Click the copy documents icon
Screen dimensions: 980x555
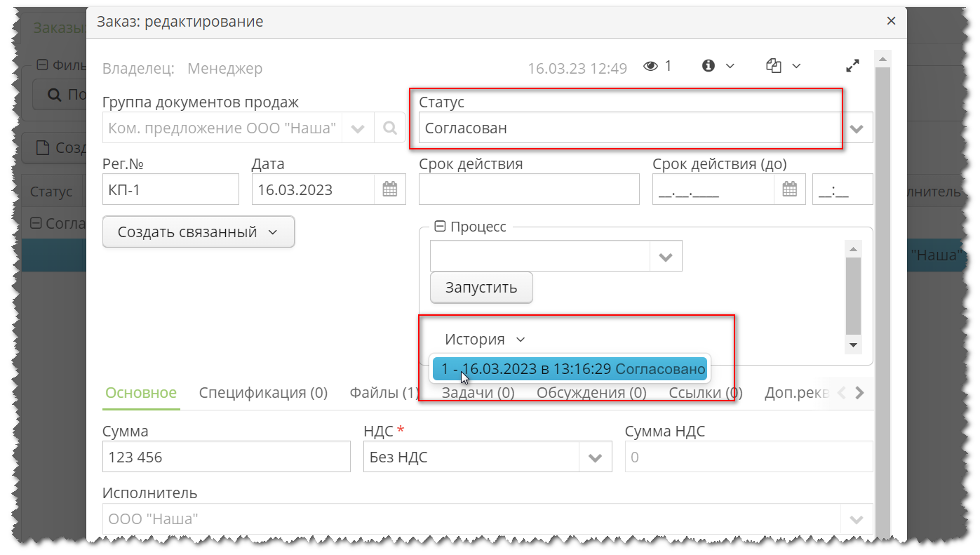[774, 65]
